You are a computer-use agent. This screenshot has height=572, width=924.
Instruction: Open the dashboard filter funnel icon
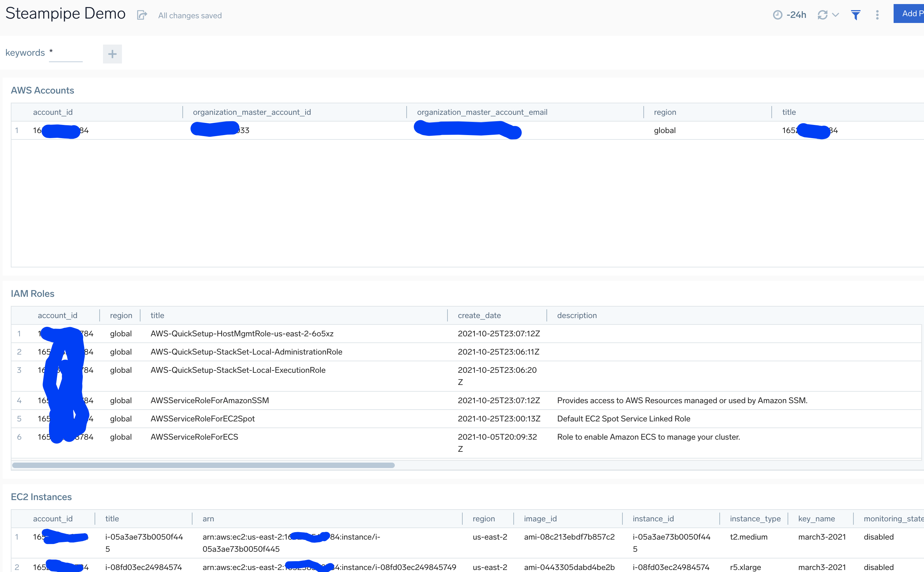click(x=855, y=15)
